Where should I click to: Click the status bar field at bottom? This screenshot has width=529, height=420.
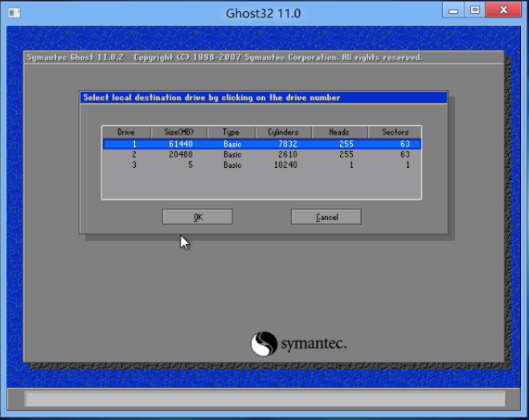tap(264, 399)
